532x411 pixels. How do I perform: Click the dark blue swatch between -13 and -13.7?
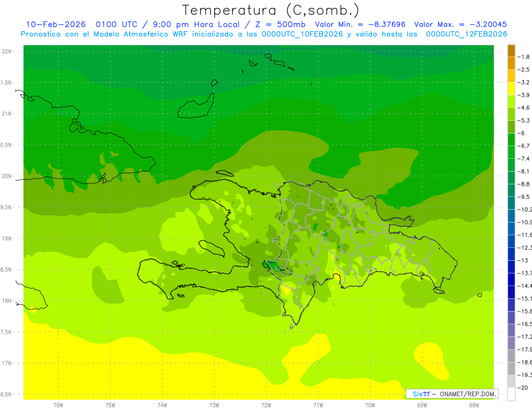[511, 267]
